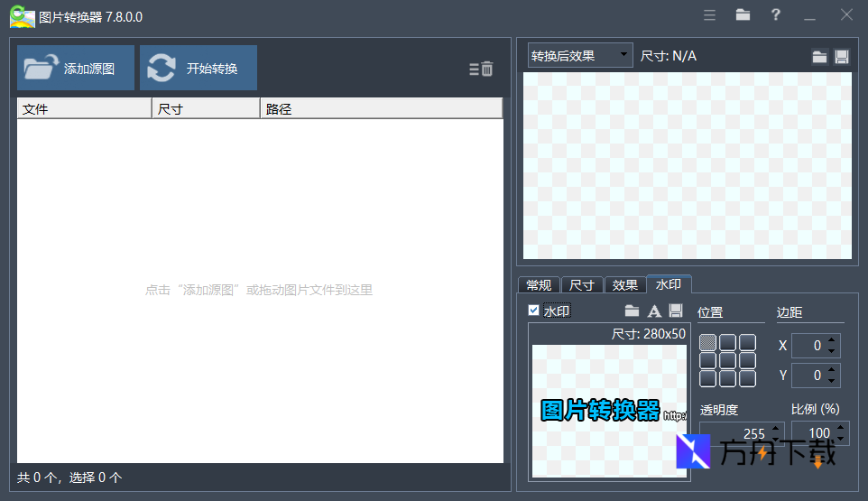Increase the Y margin value
The height and width of the screenshot is (501, 868).
[832, 370]
